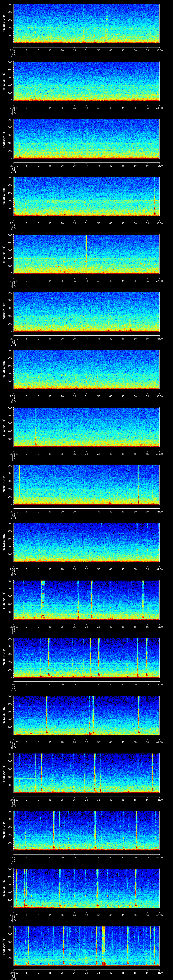The image size is (173, 980).
Task: Click the 30:00 end time label
Action: pos(160,50)
